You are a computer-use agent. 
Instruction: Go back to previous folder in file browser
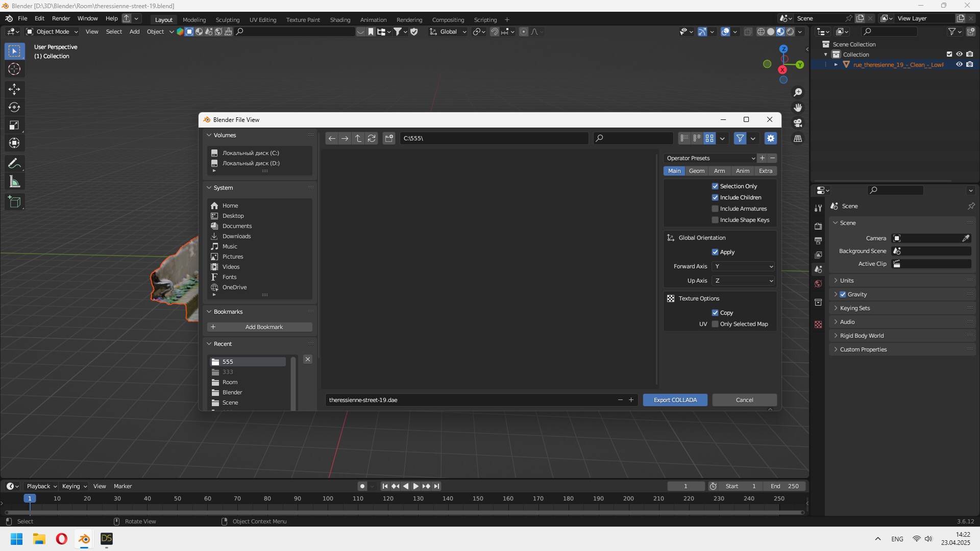(x=332, y=138)
